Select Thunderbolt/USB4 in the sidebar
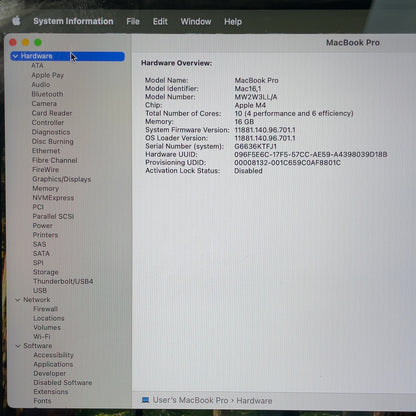Image resolution: width=416 pixels, height=416 pixels. 63,281
